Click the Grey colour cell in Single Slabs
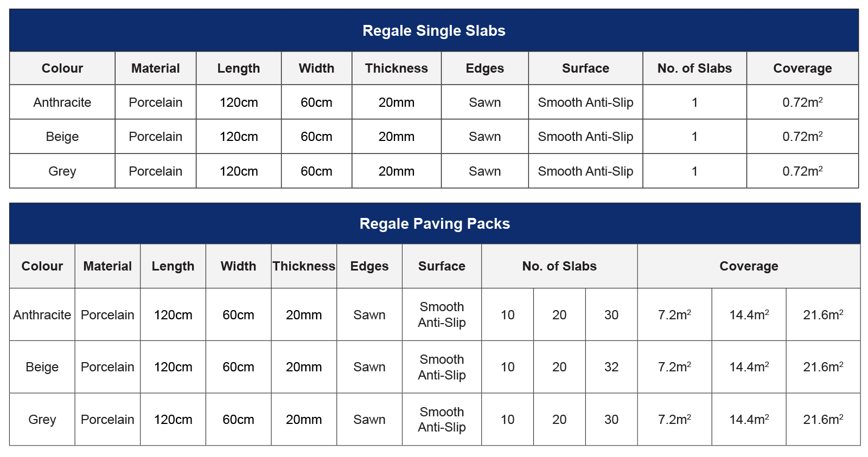This screenshot has height=457, width=868. (62, 171)
